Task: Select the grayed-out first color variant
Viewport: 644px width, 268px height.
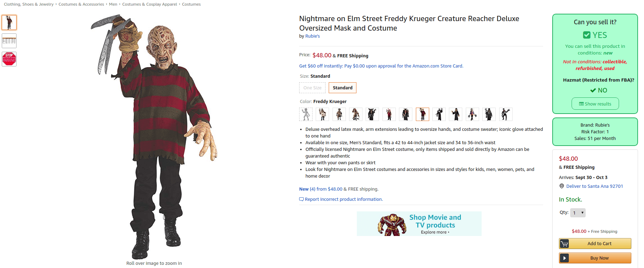Action: click(305, 114)
